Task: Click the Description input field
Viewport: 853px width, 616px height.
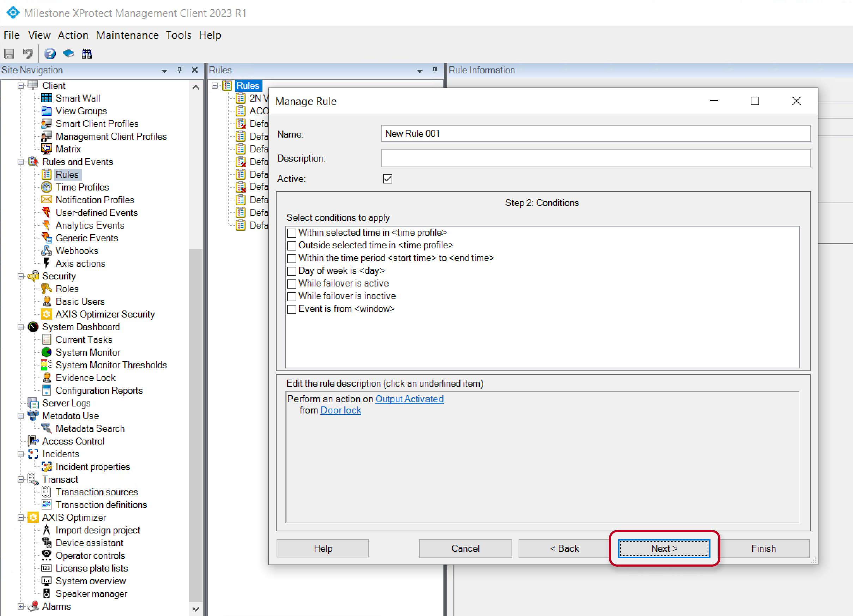Action: point(595,158)
